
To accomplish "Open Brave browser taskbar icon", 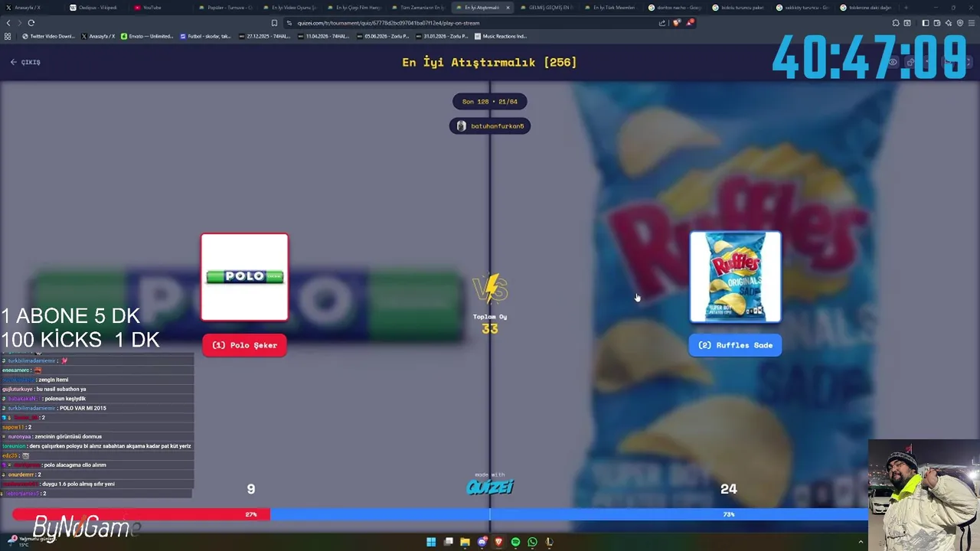I will tap(498, 542).
